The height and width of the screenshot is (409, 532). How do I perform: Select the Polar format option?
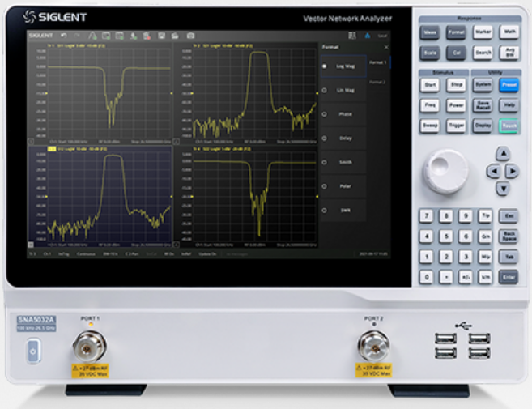tap(343, 186)
